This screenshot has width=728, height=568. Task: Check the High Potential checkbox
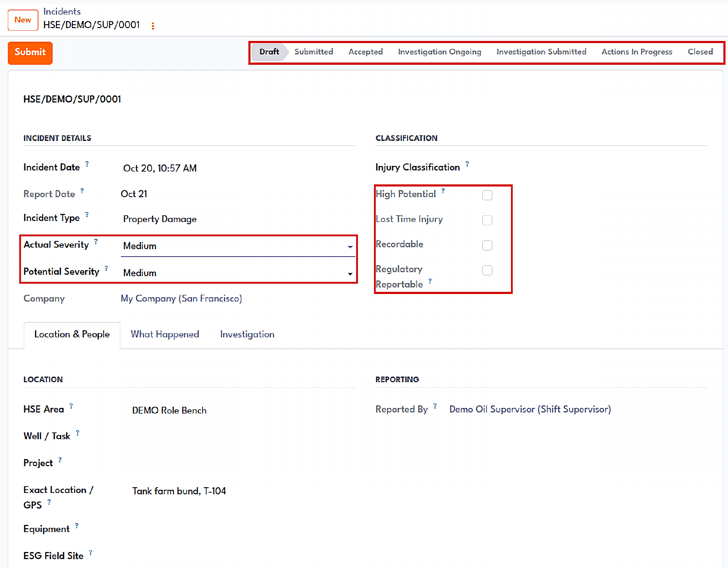click(x=487, y=195)
